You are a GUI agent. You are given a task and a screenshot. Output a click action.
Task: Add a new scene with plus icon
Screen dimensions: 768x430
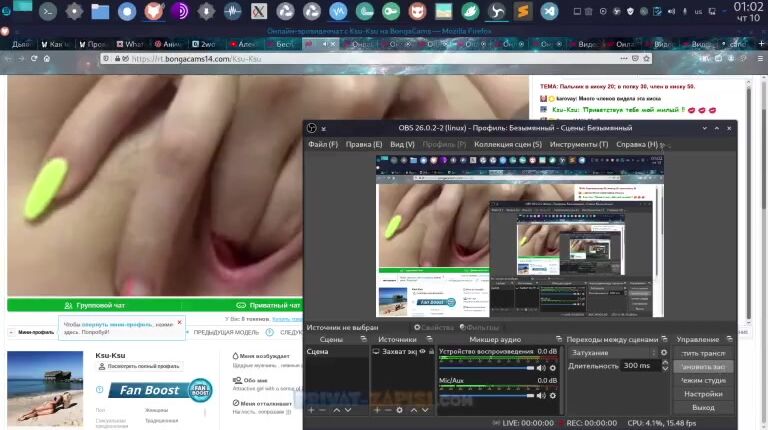tap(311, 410)
